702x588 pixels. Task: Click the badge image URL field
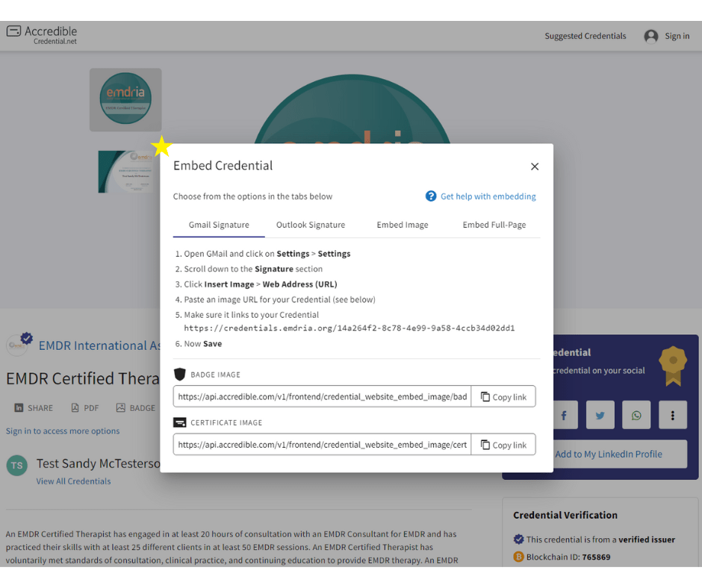[323, 396]
